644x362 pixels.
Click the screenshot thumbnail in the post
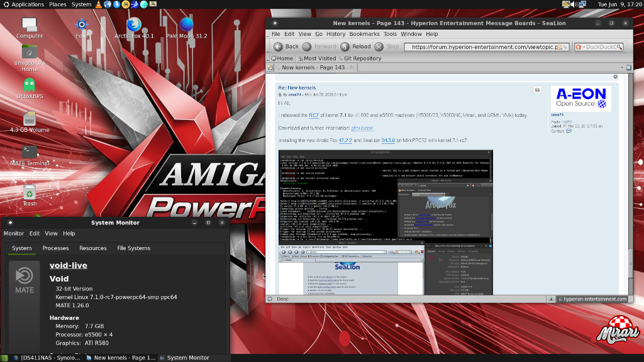386,222
